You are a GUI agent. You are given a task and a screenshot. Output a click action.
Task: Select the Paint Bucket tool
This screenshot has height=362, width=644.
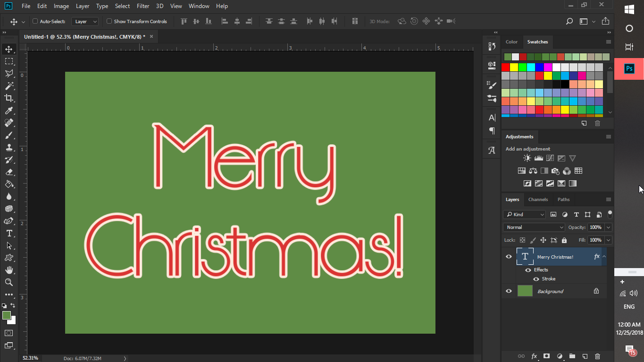(x=9, y=184)
